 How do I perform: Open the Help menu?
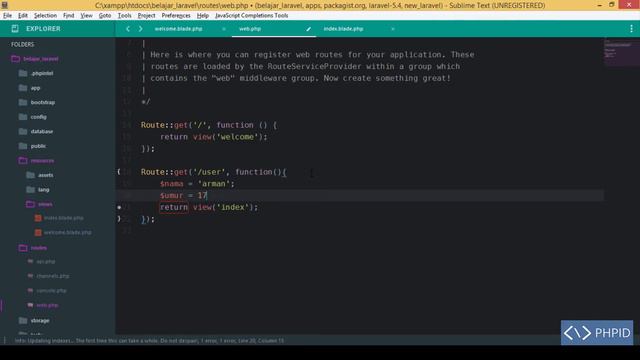click(x=203, y=16)
